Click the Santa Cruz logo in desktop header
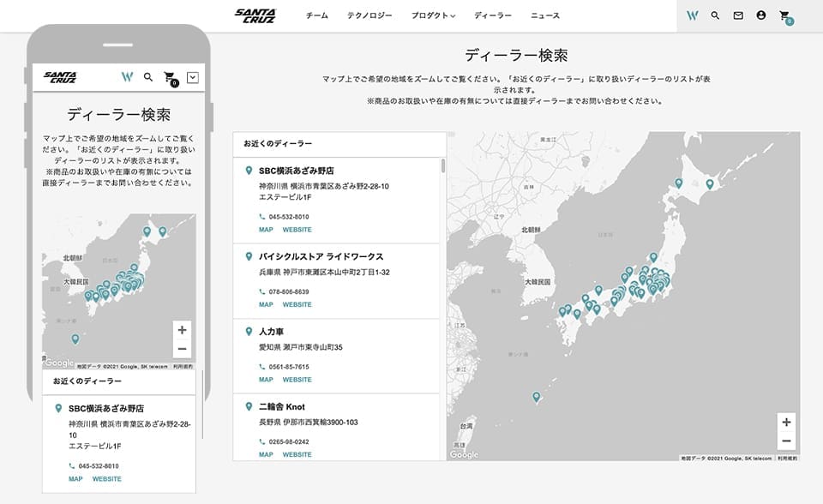The height and width of the screenshot is (504, 823). coord(255,15)
